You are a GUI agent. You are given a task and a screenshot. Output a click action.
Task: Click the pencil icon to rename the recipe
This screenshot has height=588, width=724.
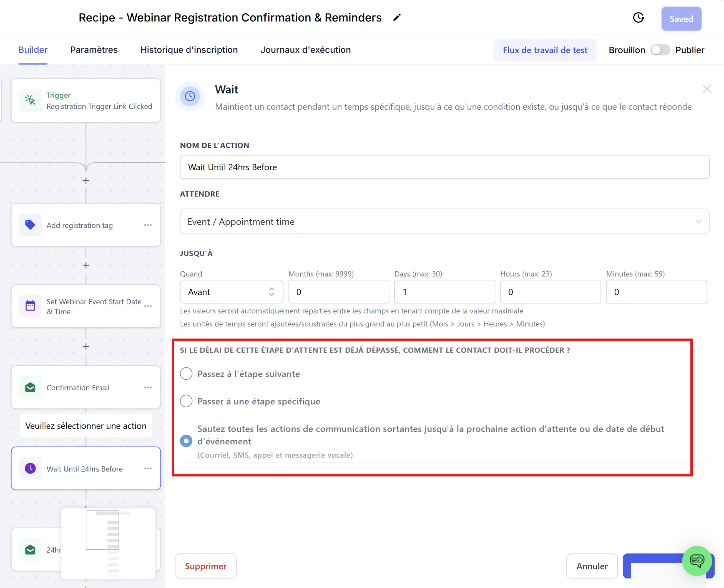coord(397,17)
